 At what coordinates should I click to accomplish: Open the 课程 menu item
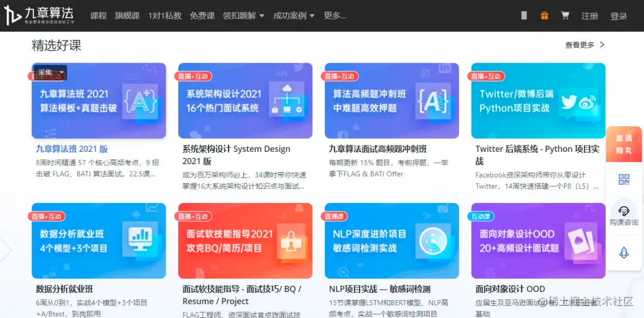(98, 16)
